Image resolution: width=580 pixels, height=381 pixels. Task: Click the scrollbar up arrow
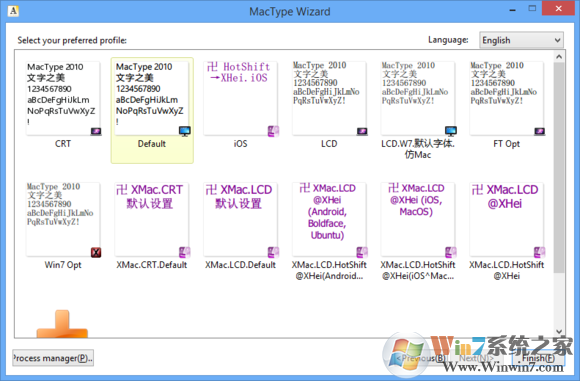click(x=559, y=57)
